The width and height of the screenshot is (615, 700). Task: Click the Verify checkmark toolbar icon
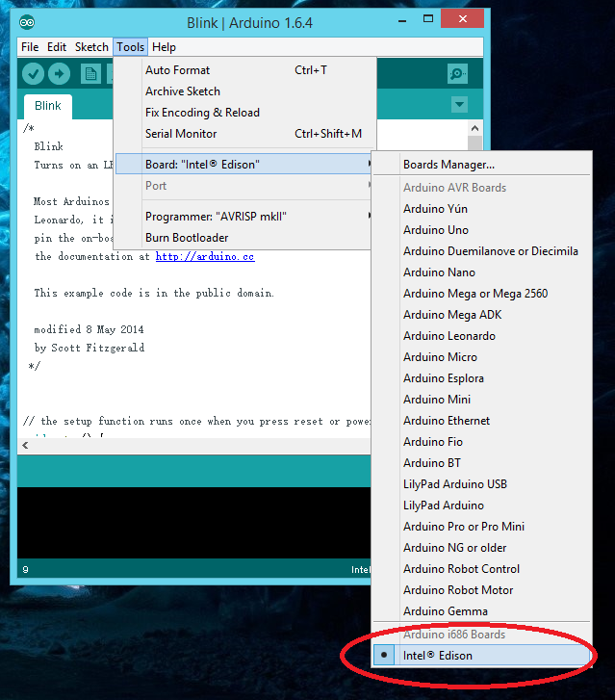point(33,74)
